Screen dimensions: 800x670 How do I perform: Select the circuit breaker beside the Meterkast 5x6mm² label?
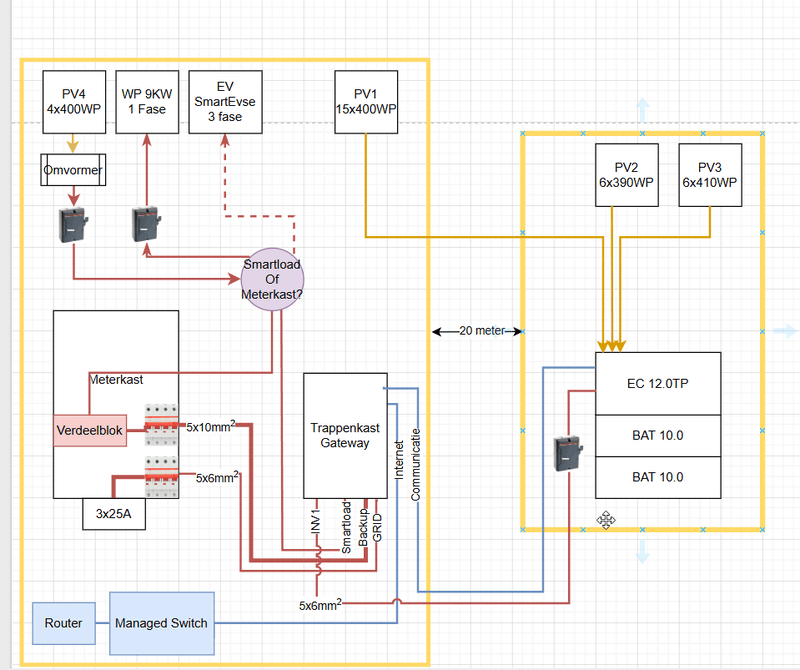pos(161,477)
